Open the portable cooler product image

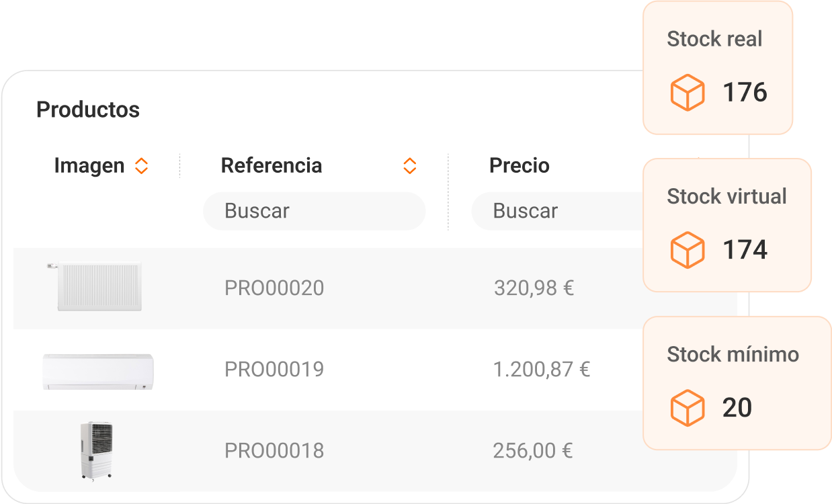95,450
